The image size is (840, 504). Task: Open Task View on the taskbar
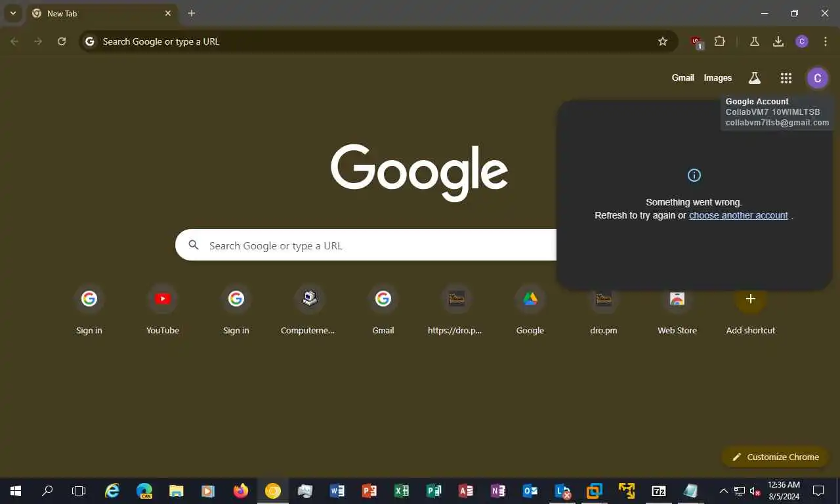(x=79, y=490)
